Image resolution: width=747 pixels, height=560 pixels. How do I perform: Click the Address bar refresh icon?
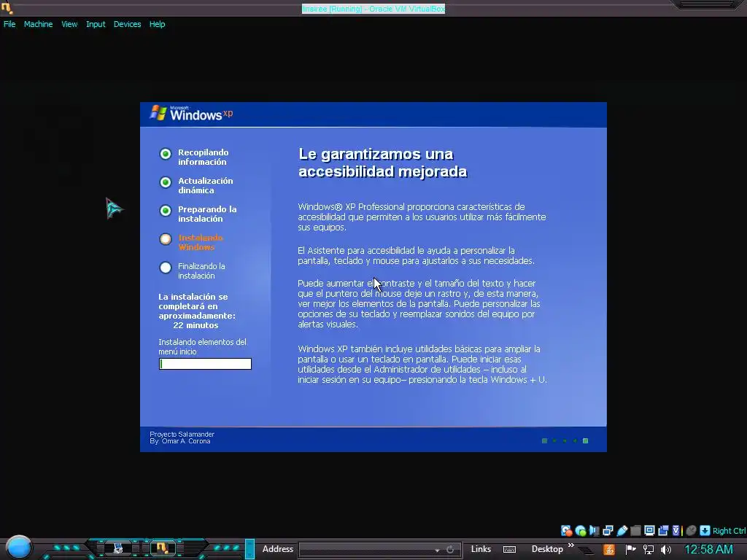[450, 550]
